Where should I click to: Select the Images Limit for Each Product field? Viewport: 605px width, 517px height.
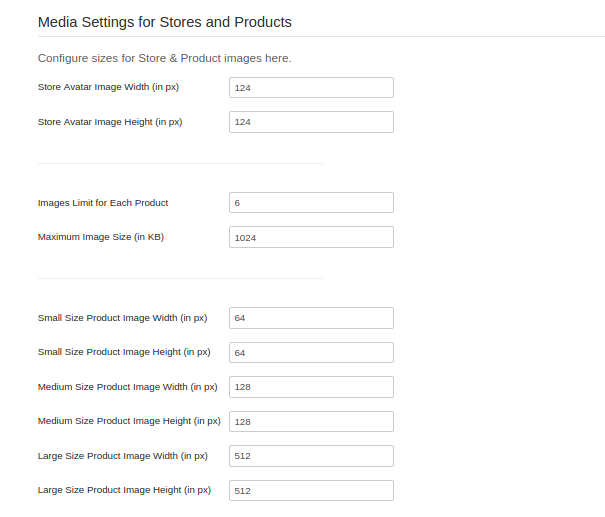coord(311,203)
